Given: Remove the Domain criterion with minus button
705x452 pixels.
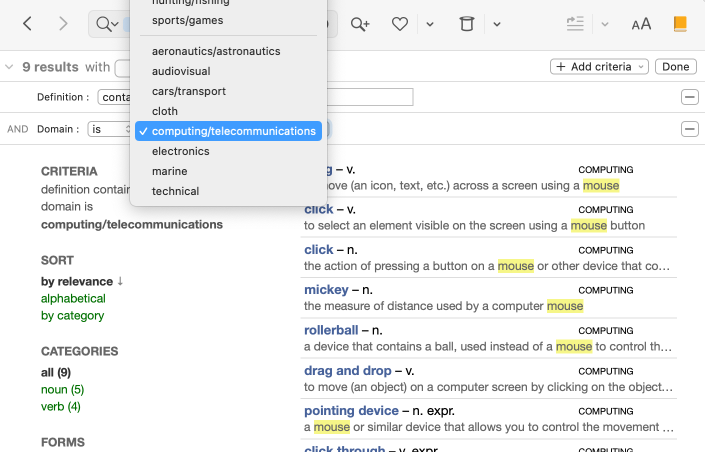Looking at the screenshot, I should (689, 129).
